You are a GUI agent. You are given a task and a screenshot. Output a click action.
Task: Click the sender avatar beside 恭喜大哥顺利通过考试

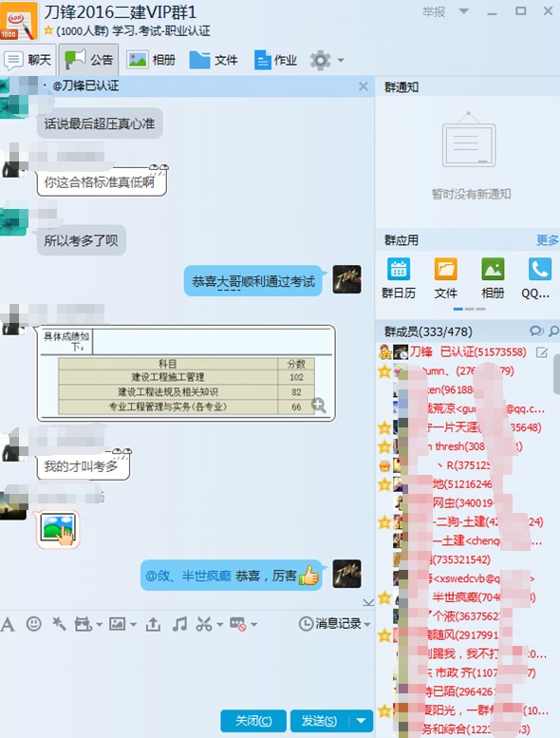coord(347,279)
